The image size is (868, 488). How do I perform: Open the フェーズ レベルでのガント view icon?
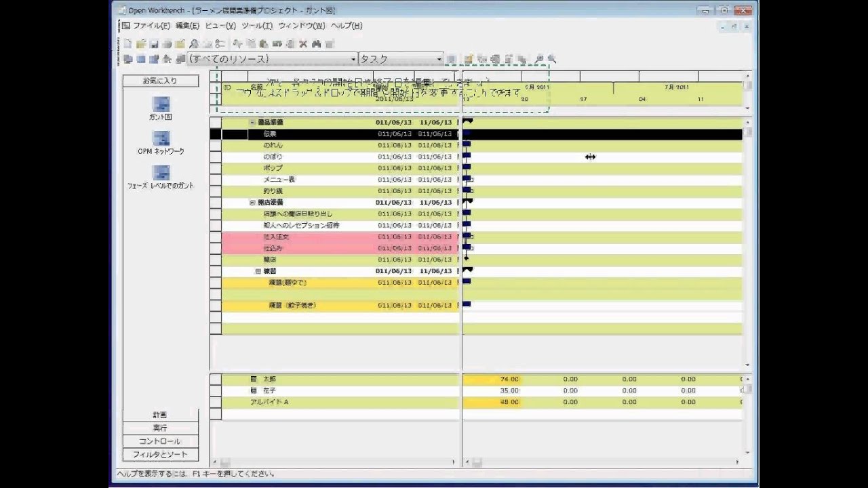tap(161, 173)
